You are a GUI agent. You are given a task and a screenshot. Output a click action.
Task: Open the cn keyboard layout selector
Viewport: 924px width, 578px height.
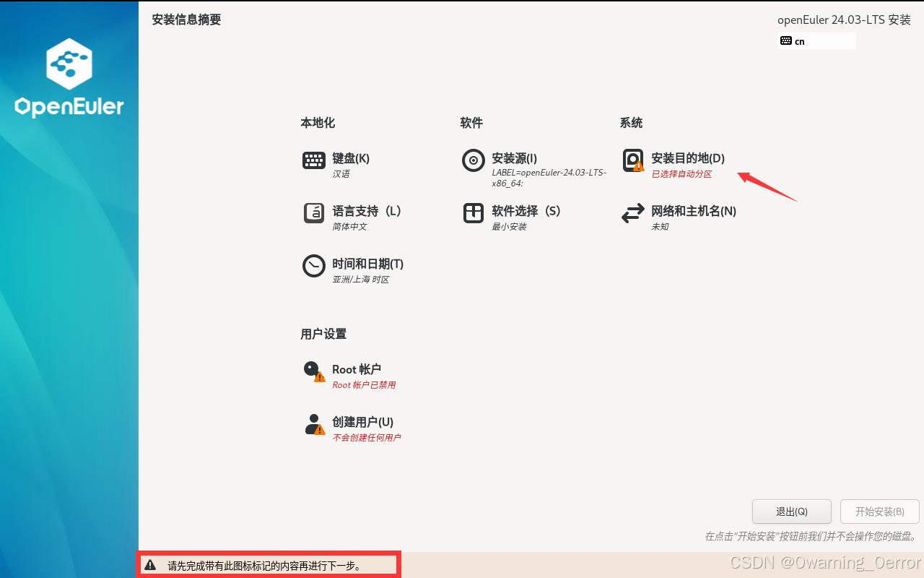click(x=816, y=40)
